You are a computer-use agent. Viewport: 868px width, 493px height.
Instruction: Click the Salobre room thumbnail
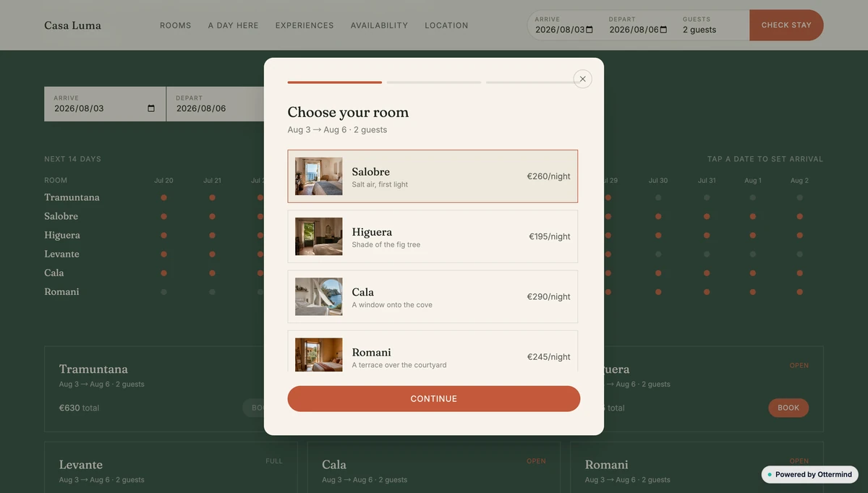point(319,176)
